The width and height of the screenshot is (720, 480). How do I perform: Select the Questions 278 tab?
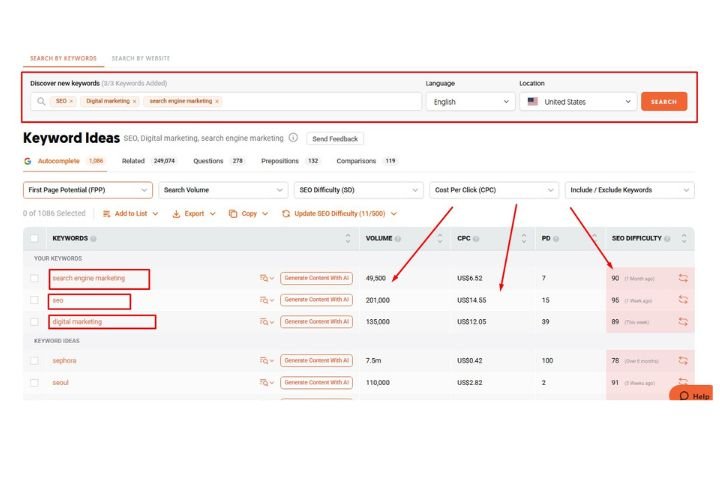(x=218, y=161)
